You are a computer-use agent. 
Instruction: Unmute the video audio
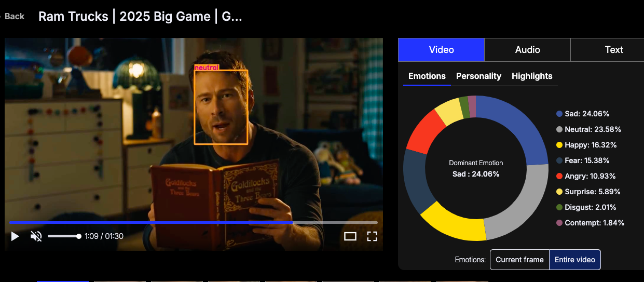[36, 236]
